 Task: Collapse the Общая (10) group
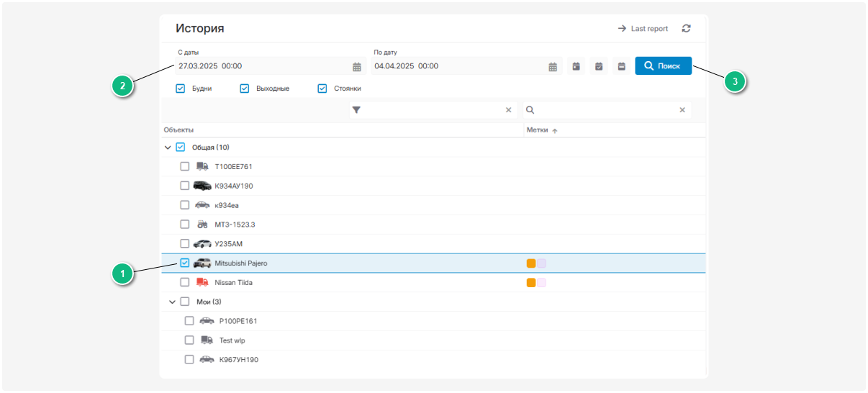(168, 148)
